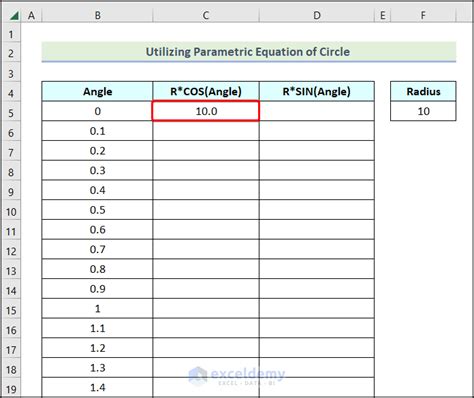This screenshot has width=474, height=398.
Task: Click the title 'Utilizing Parametric Equation of Circle'
Action: (x=248, y=52)
